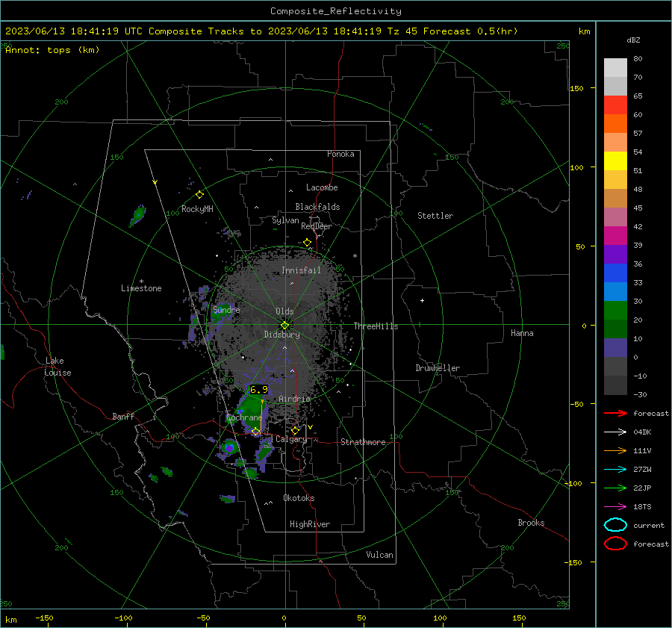Click the light grey 80-70 dBZ swatch

coord(615,67)
